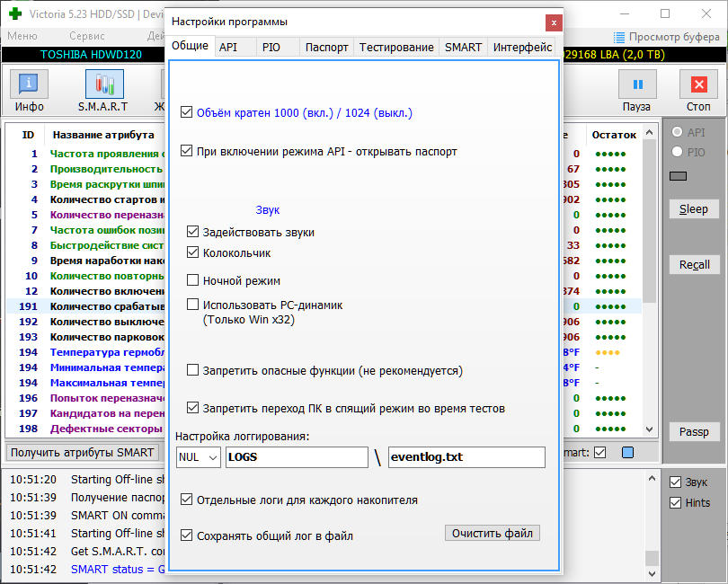The width and height of the screenshot is (728, 584).
Task: Enable Ночной режим checkbox
Action: (192, 280)
